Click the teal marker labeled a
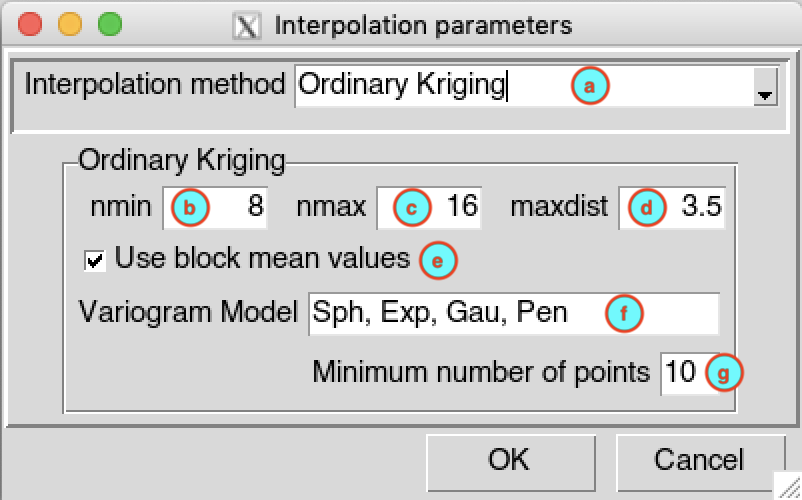The image size is (802, 500). tap(590, 86)
